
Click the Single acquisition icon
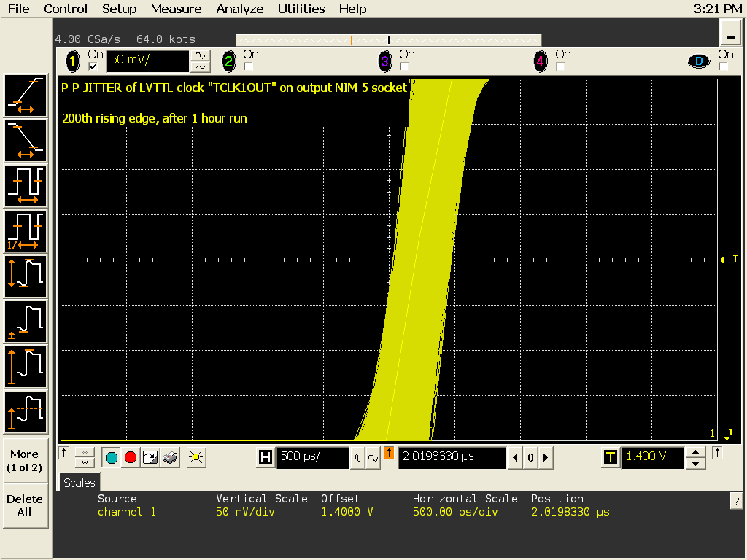click(x=150, y=458)
